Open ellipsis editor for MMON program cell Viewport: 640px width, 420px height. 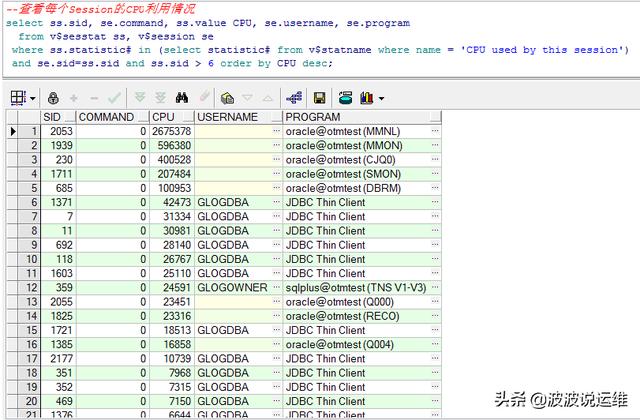(435, 146)
